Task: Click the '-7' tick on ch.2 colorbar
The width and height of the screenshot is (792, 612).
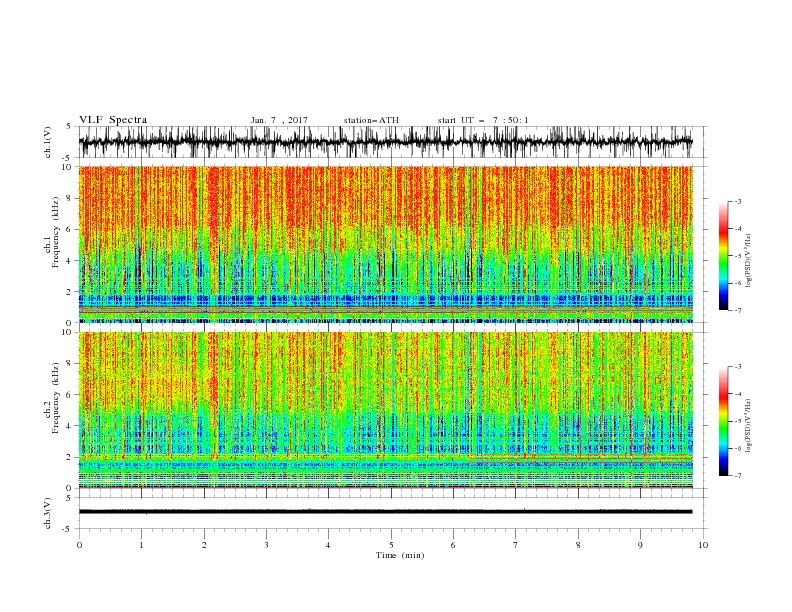Action: click(737, 476)
